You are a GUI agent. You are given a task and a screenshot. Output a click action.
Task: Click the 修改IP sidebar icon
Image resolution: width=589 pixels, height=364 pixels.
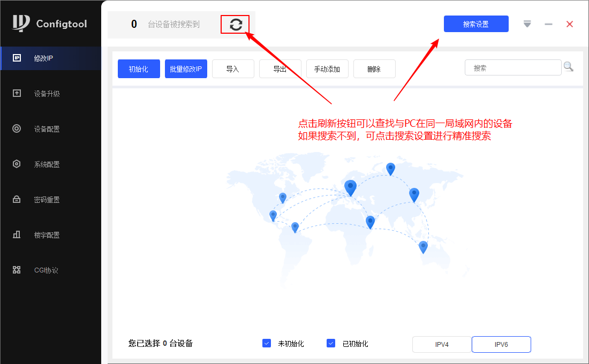(17, 58)
